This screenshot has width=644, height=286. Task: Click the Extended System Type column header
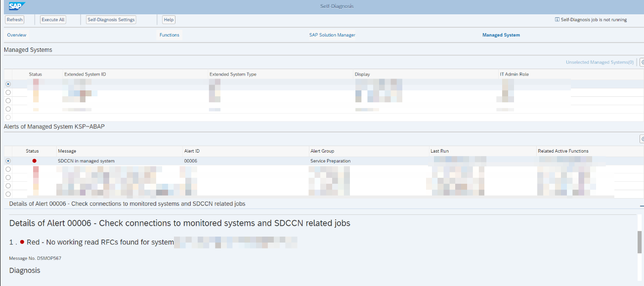233,74
